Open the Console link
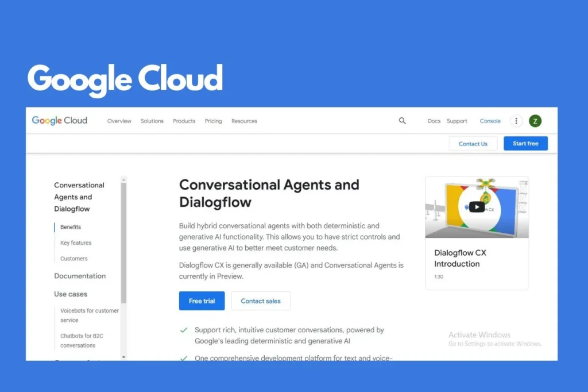This screenshot has width=588, height=392. point(490,121)
